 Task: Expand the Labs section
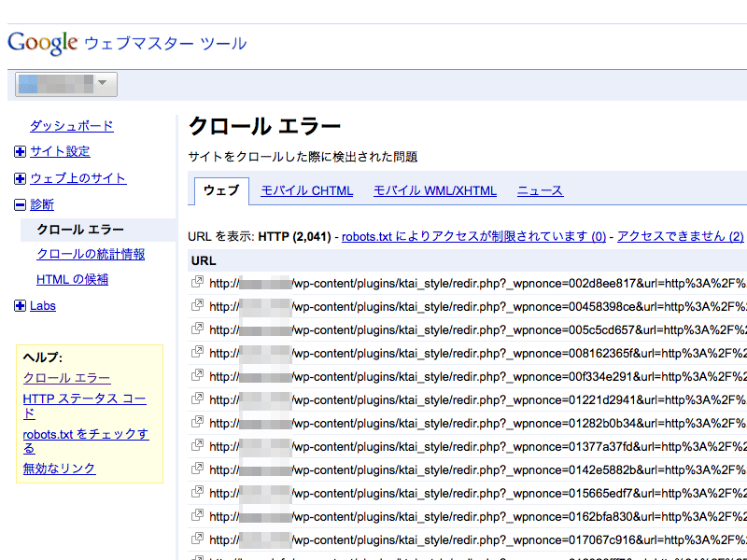click(20, 306)
